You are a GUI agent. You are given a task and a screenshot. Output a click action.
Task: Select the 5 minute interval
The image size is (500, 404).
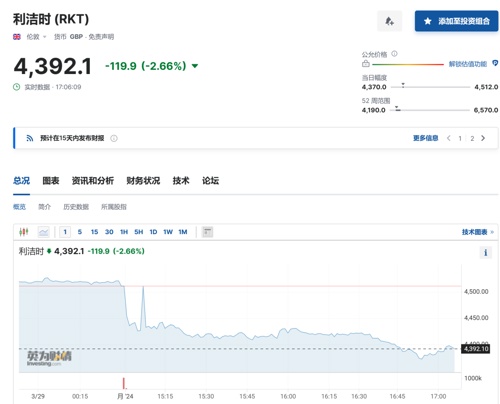[x=80, y=232]
